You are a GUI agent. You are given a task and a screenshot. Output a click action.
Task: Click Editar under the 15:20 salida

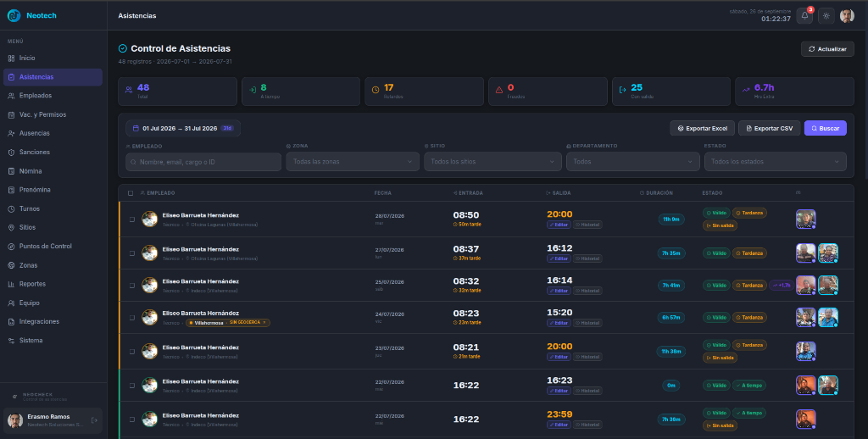click(x=559, y=323)
